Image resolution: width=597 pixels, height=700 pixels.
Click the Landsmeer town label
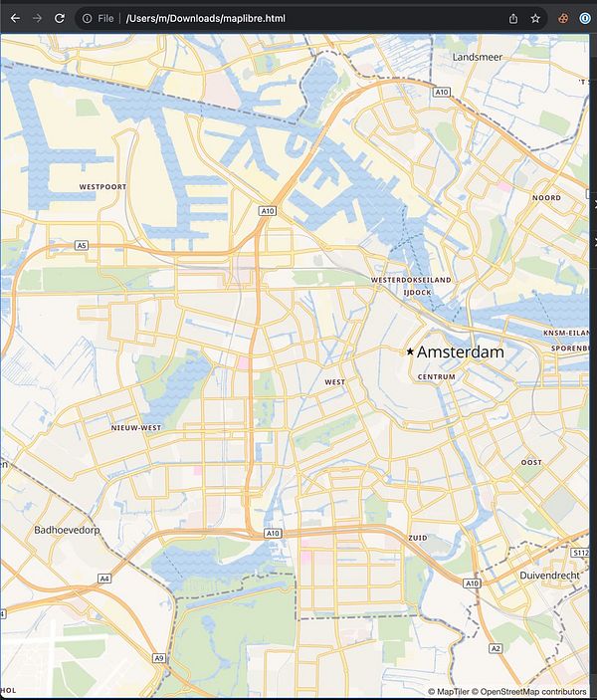click(x=478, y=57)
